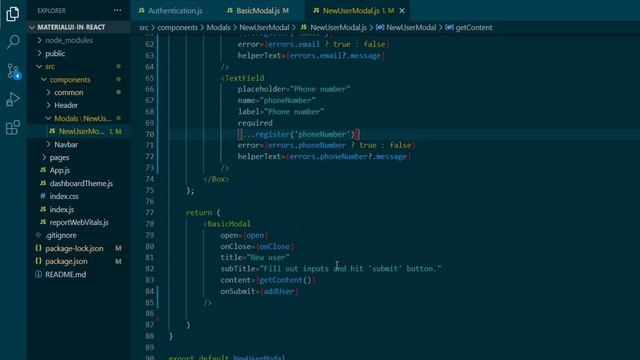Click the NewUserModal folder breadcrumb
This screenshot has width=640, height=360.
[x=264, y=28]
